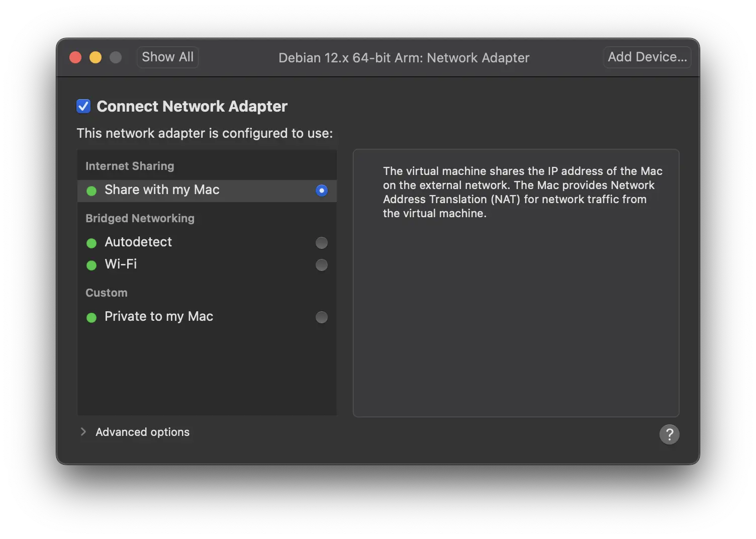This screenshot has height=539, width=756.
Task: Expand the Advanced options disclosure chevron
Action: pyautogui.click(x=83, y=432)
